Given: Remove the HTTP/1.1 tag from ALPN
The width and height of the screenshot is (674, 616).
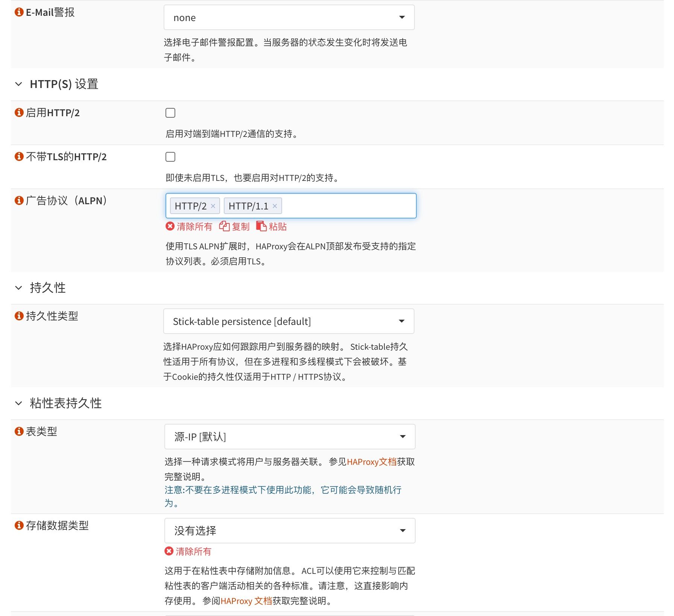Looking at the screenshot, I should point(275,206).
